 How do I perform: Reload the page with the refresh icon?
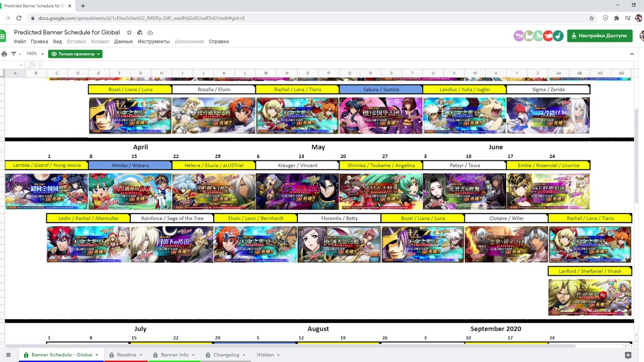[x=19, y=18]
